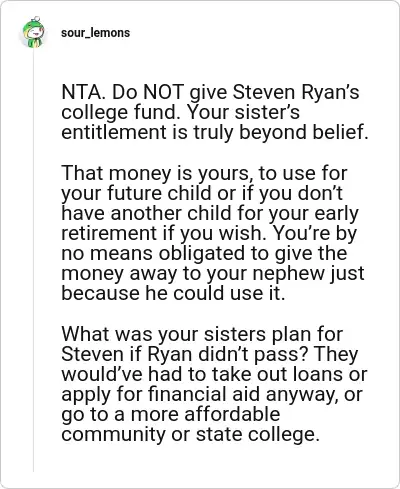
Task: Click the text "because he could use it."
Action: [173, 293]
